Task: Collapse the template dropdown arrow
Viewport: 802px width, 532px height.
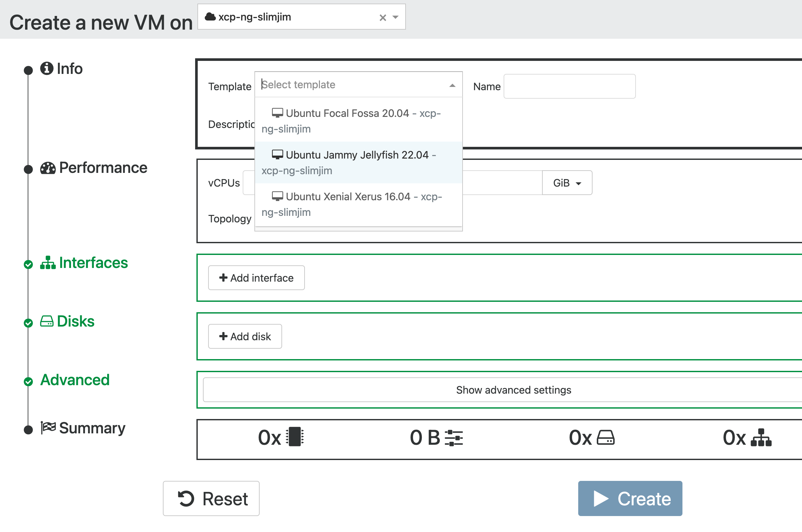Action: [x=452, y=86]
